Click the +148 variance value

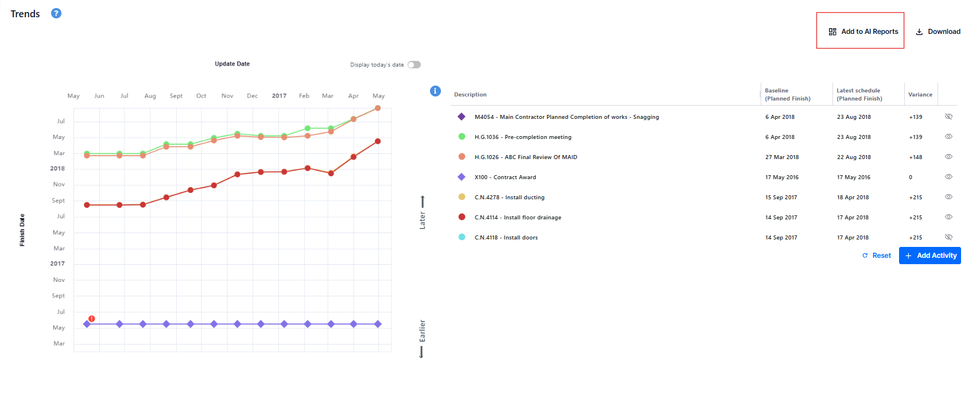[916, 157]
